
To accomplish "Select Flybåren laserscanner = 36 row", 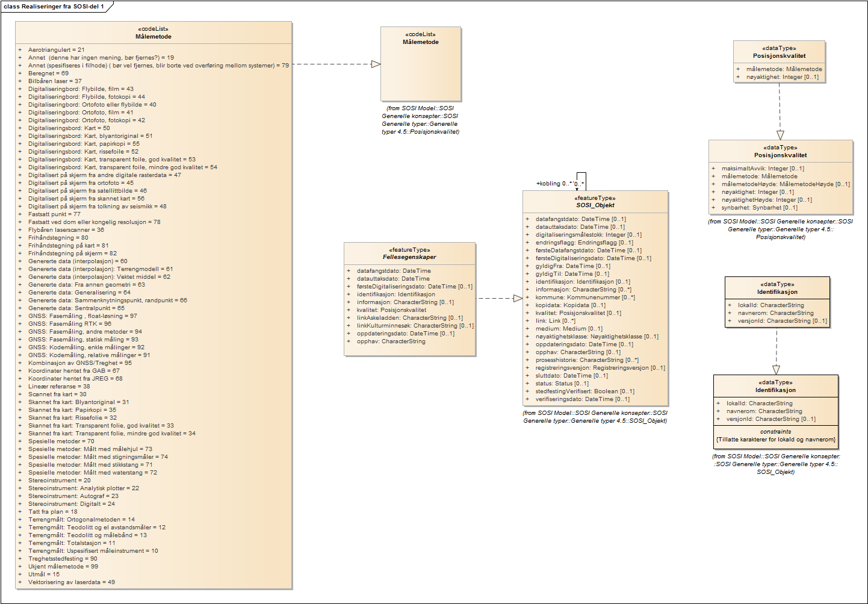I will click(x=66, y=230).
